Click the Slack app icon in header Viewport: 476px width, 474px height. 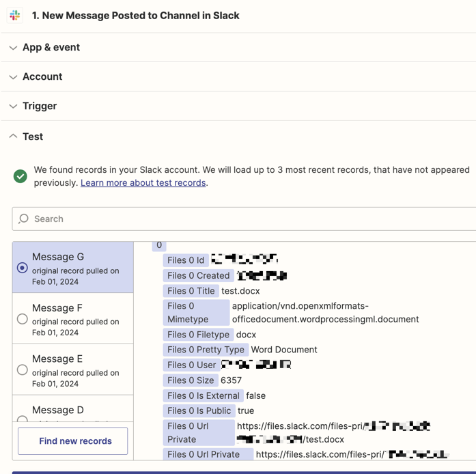14,15
